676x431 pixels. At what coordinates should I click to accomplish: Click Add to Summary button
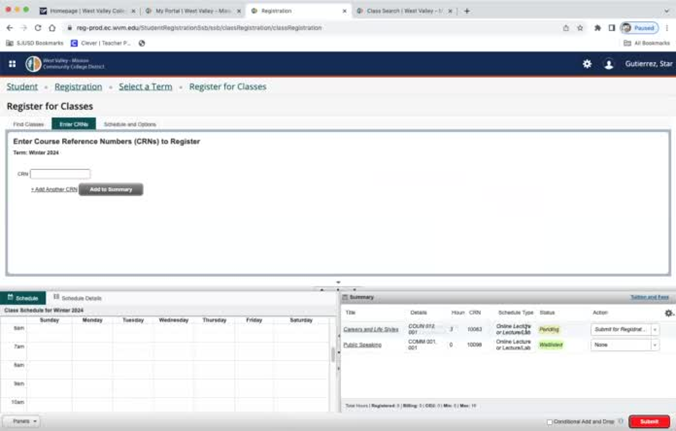(x=111, y=189)
